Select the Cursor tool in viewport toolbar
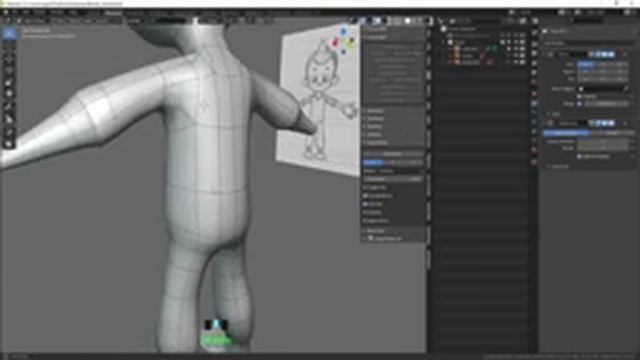The width and height of the screenshot is (640, 360). 9,46
